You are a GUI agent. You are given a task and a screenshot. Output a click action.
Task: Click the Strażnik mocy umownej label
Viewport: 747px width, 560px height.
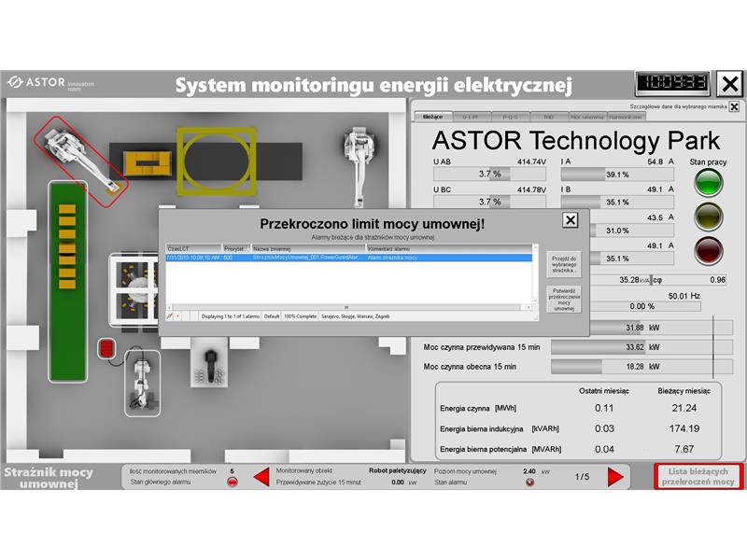pyautogui.click(x=49, y=478)
